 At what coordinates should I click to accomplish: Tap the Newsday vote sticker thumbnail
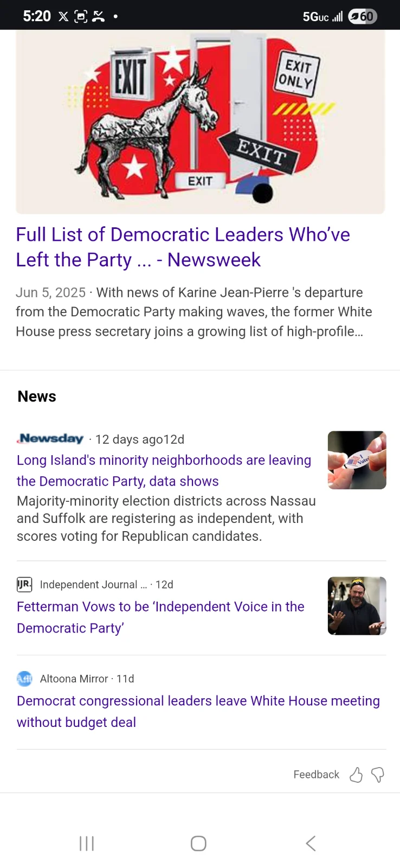pos(357,460)
